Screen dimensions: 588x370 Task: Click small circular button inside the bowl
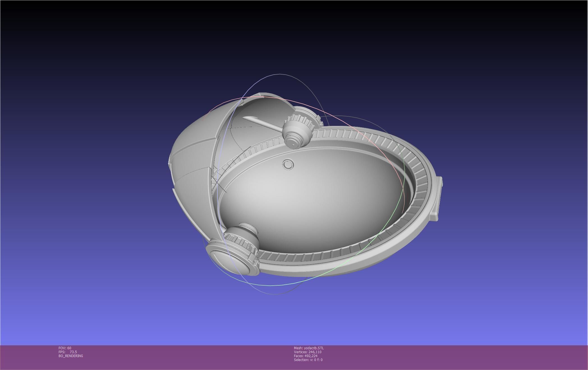(288, 165)
